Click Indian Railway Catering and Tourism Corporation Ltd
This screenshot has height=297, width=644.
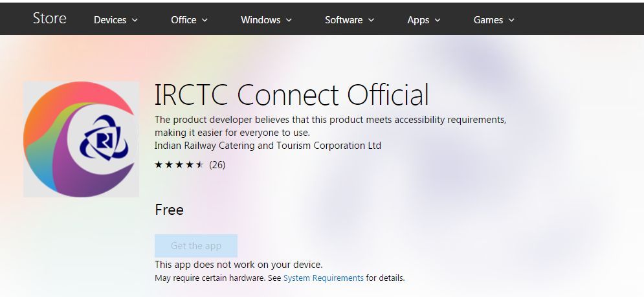[268, 146]
